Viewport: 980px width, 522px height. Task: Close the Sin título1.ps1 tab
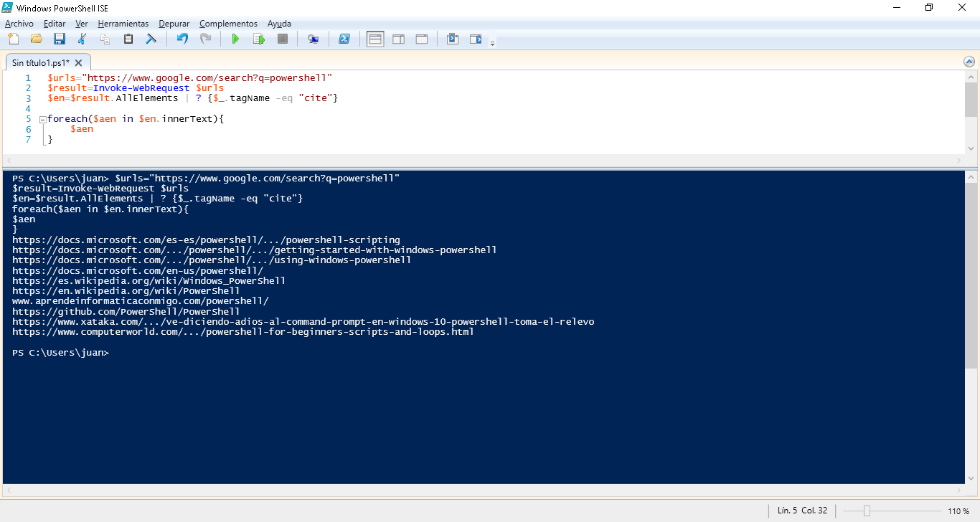(x=79, y=63)
